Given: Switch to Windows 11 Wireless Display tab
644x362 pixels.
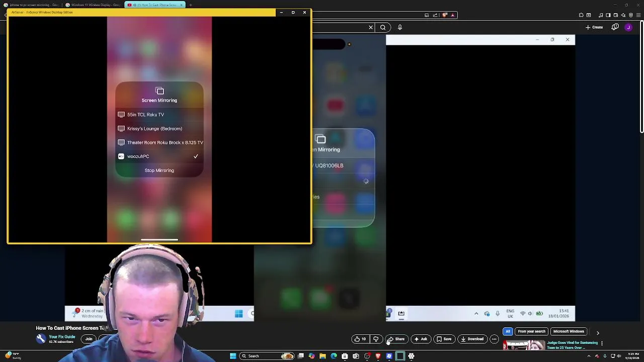Looking at the screenshot, I should (x=93, y=5).
